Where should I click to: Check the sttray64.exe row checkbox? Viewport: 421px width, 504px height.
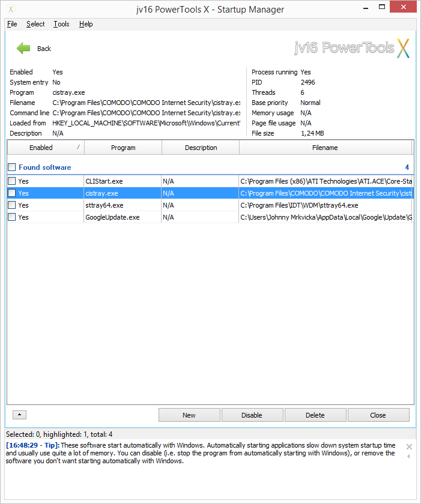tap(12, 205)
